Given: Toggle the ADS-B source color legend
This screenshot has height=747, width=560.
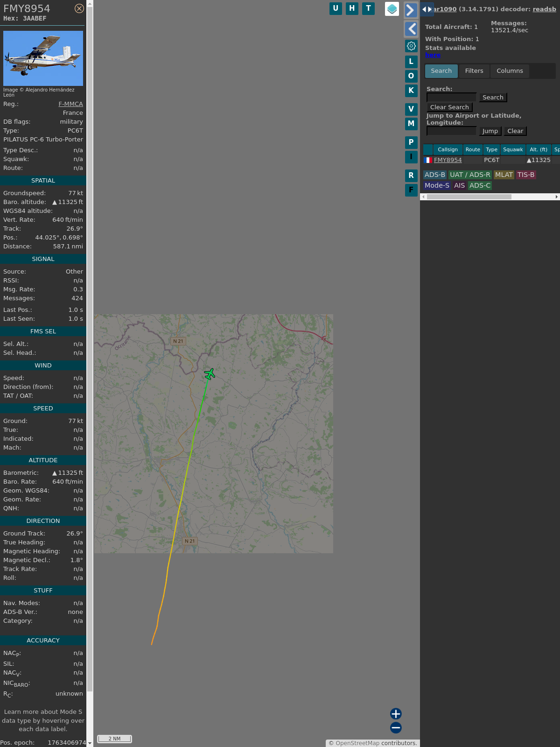Looking at the screenshot, I should 434,175.
